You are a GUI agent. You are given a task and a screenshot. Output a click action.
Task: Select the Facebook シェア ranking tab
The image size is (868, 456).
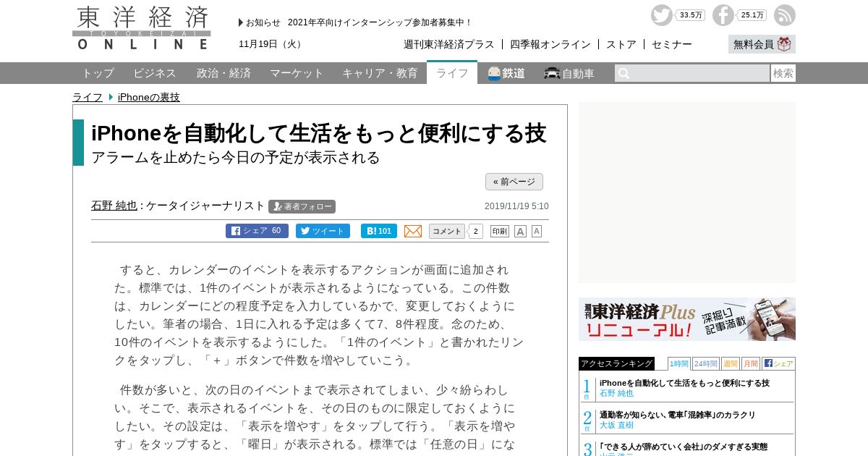pos(778,363)
